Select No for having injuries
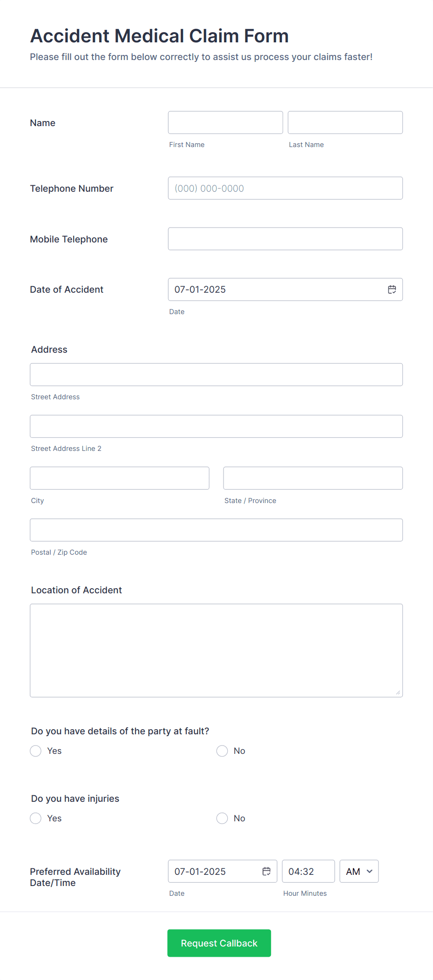The width and height of the screenshot is (433, 980). (222, 818)
